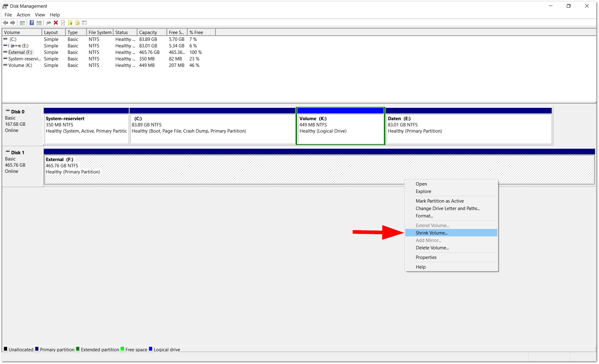Select Format in the context menu

(x=424, y=216)
